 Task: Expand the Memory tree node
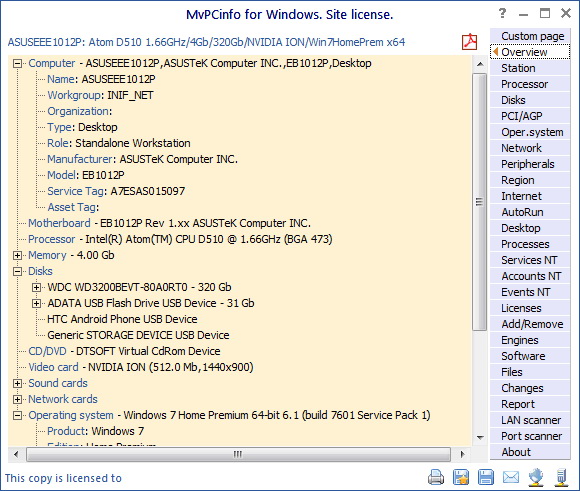(17, 255)
